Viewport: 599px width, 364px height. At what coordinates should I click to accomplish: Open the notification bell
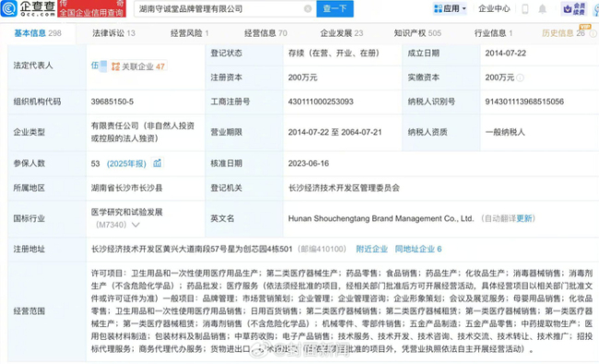coord(542,9)
